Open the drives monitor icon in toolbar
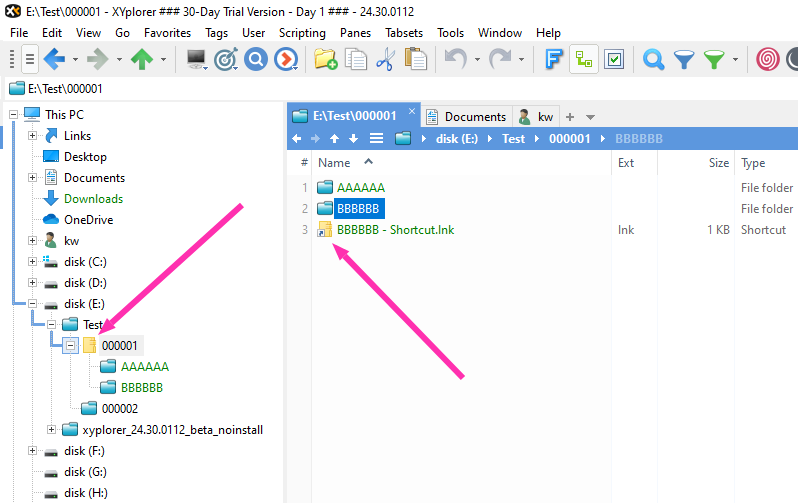798x503 pixels. (196, 60)
